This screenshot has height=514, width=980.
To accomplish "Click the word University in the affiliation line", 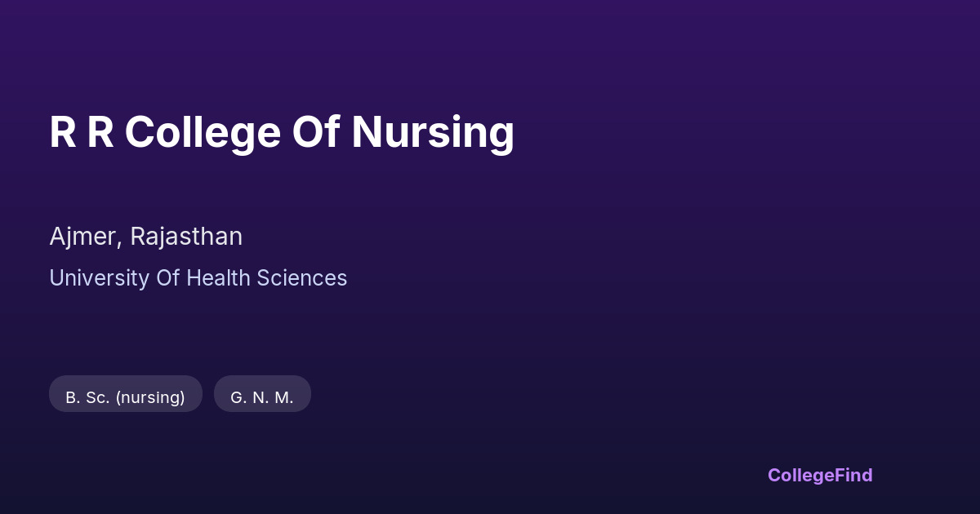I will coord(100,278).
